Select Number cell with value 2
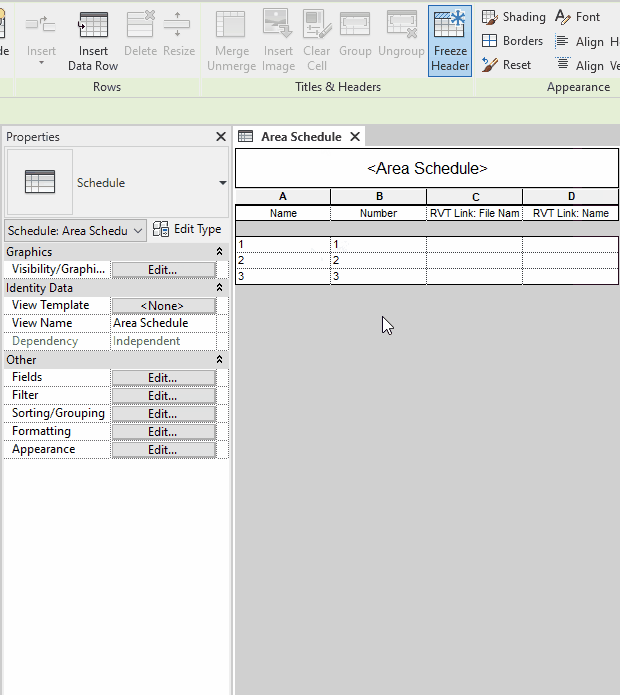 tap(379, 260)
